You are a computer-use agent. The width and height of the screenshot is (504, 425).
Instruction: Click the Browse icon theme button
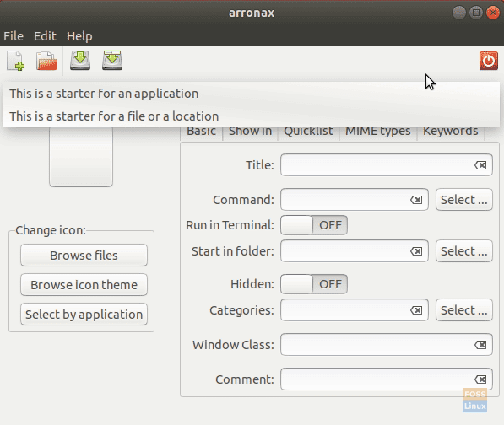point(84,285)
